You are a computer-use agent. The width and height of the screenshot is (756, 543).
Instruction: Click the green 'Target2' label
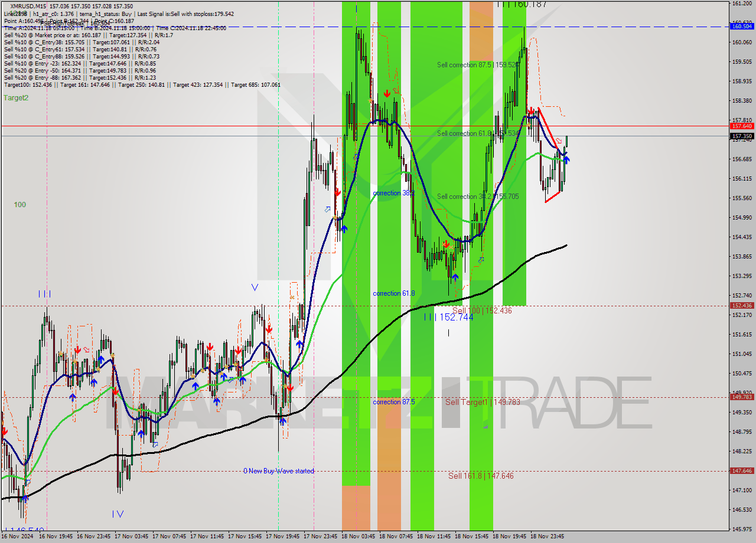tap(16, 98)
